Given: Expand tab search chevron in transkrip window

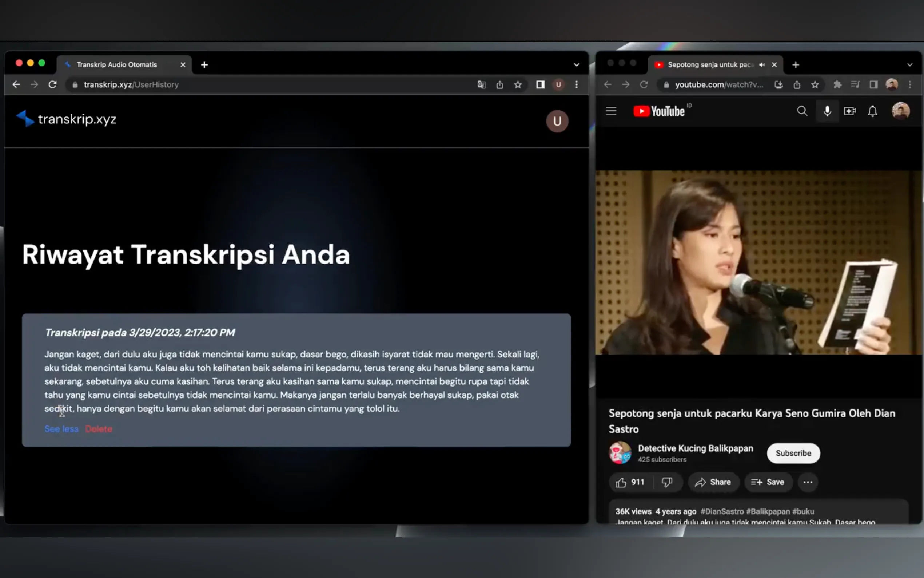Looking at the screenshot, I should point(576,64).
